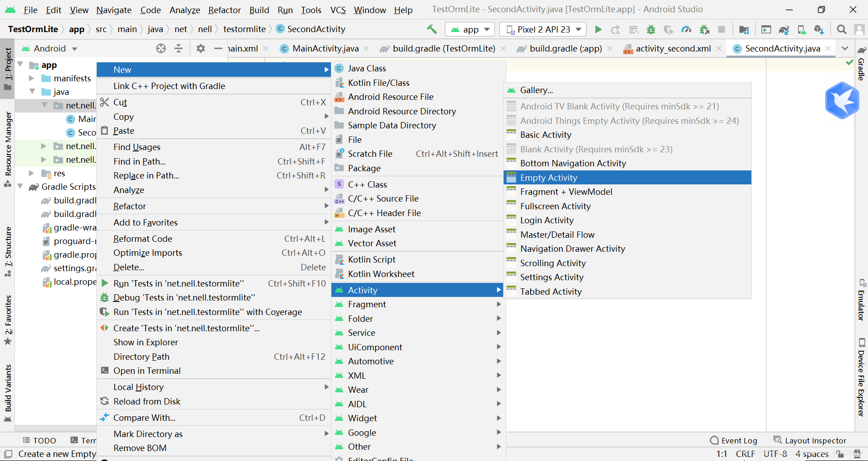Open the Event Log tool window
868x461 pixels.
click(734, 441)
